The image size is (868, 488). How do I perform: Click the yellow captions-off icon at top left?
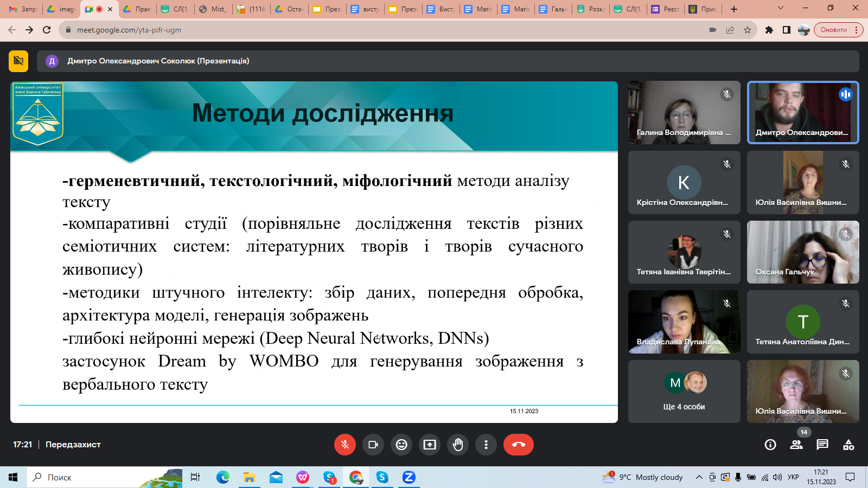point(18,61)
